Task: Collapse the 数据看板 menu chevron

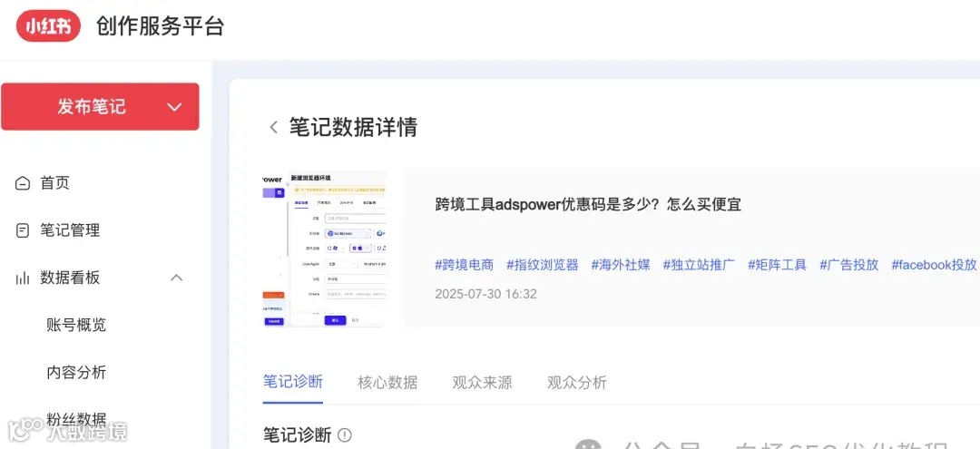Action: 177,278
